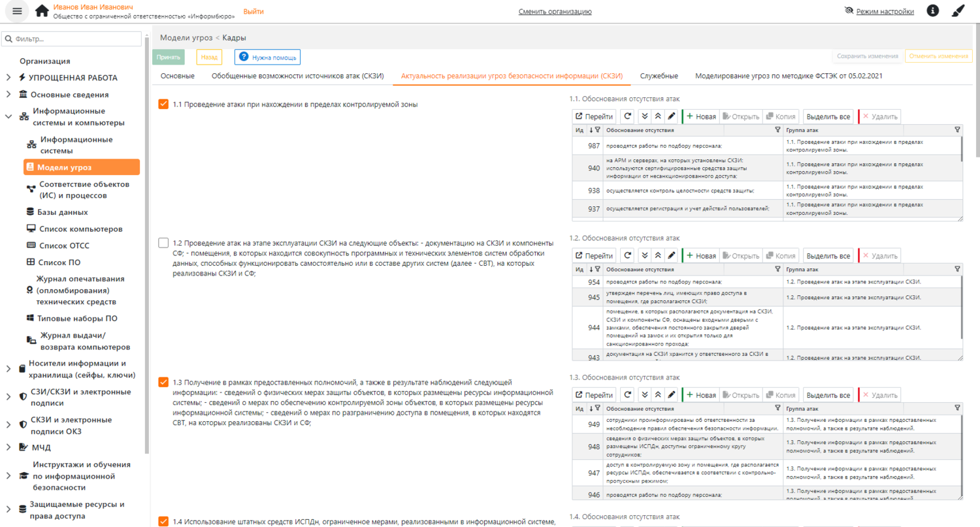Expand 'УПРОЩЕННАЯ РАБОТА' tree node
The width and height of the screenshot is (980, 527).
(x=8, y=78)
